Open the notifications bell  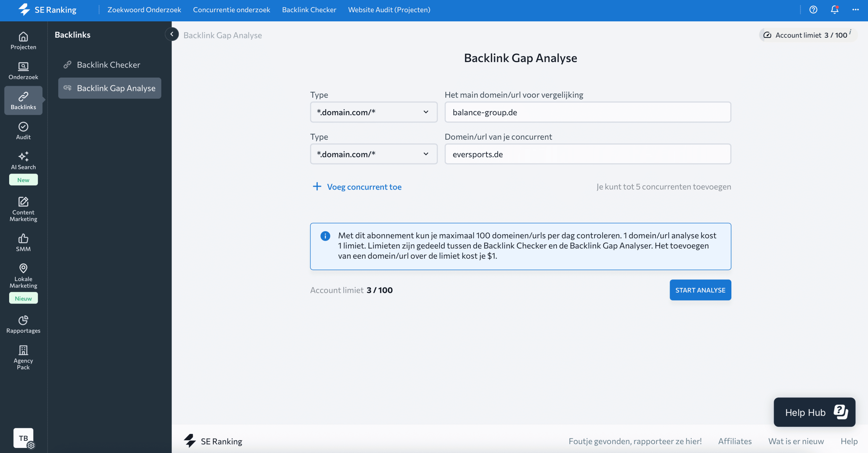(x=834, y=9)
